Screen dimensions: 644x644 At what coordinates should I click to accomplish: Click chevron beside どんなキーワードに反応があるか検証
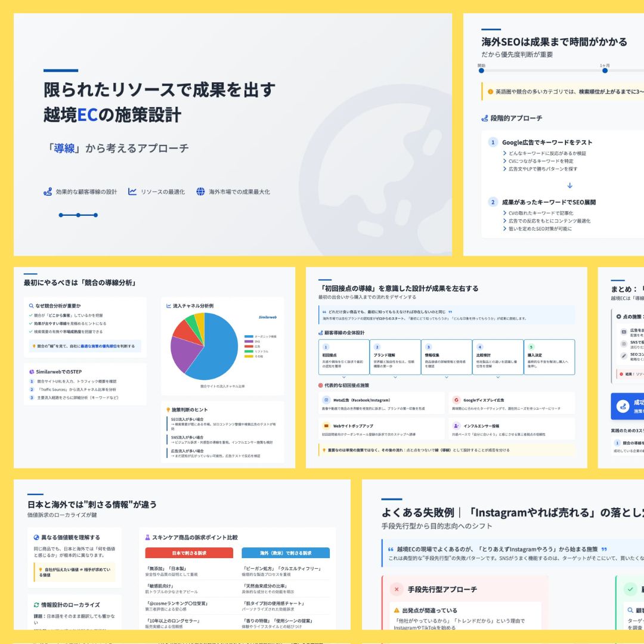[505, 153]
